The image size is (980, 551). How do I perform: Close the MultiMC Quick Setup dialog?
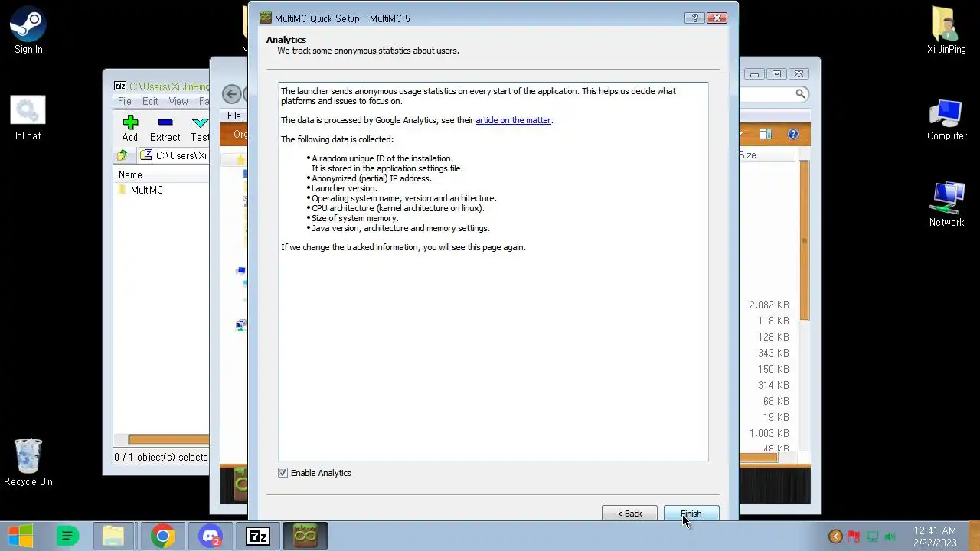(717, 18)
